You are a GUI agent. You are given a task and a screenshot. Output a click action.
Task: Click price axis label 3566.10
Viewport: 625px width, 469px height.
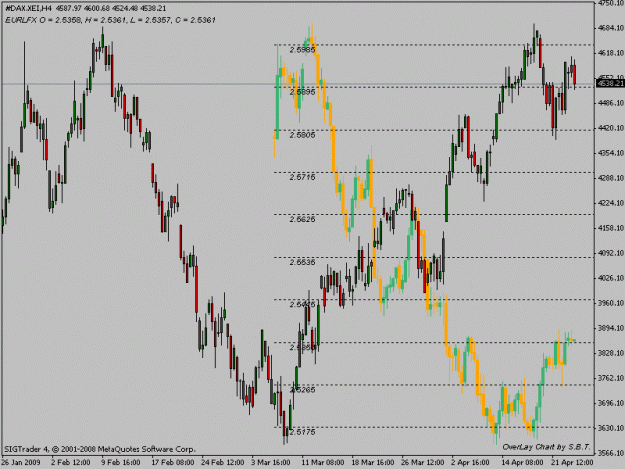pyautogui.click(x=611, y=453)
